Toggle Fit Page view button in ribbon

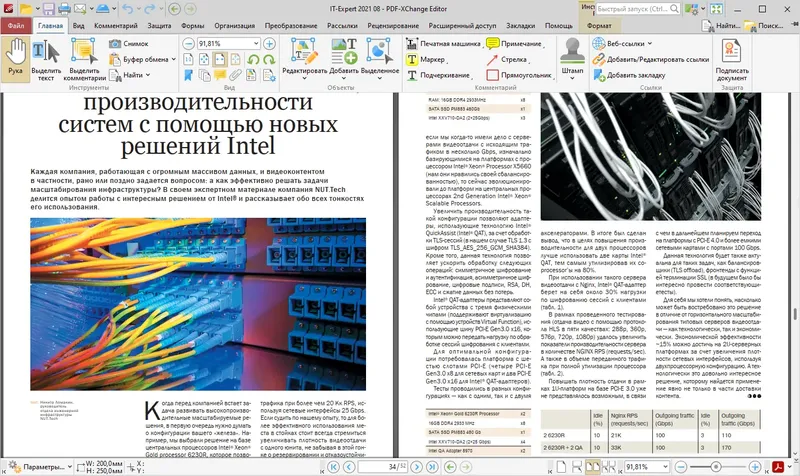204,60
